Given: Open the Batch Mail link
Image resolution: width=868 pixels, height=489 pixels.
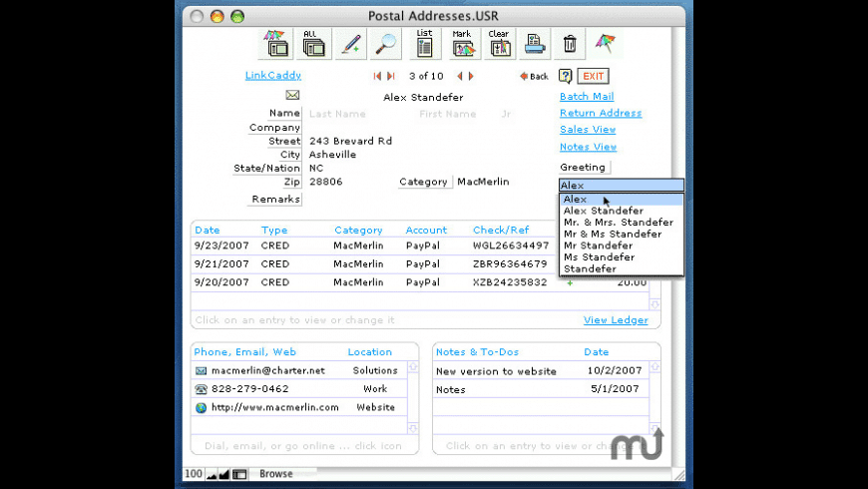Looking at the screenshot, I should pyautogui.click(x=586, y=97).
